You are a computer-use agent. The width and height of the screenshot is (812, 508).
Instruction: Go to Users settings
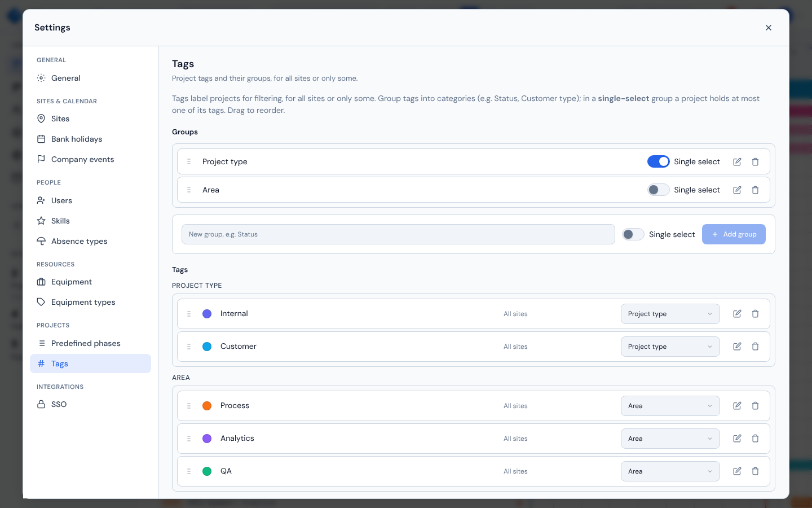tap(90, 200)
